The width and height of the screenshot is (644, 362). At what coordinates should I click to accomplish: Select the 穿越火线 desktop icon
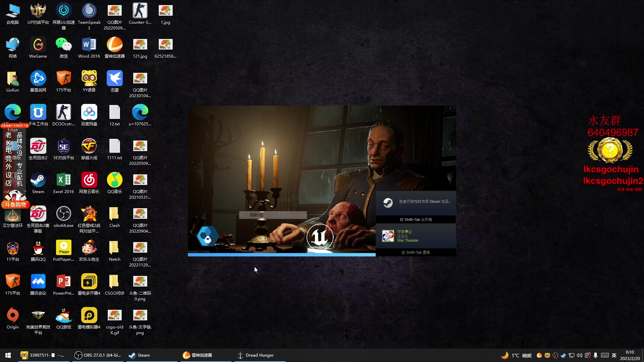(x=89, y=149)
